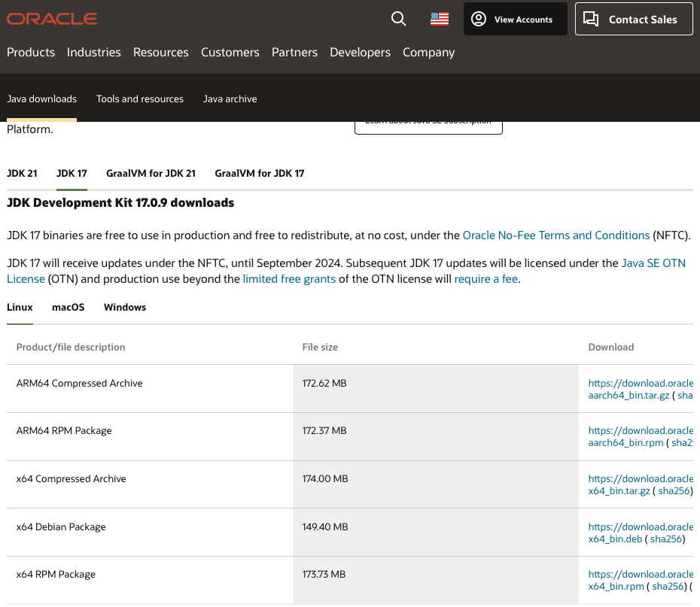The image size is (700, 607).
Task: Switch to the JDK 21 tab
Action: point(22,173)
